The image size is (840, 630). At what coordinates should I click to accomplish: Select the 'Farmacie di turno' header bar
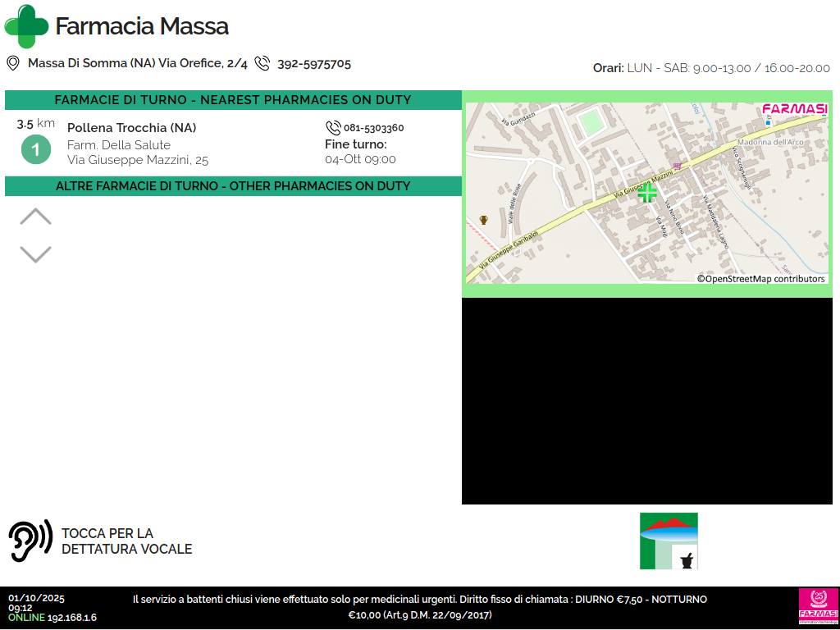point(233,100)
